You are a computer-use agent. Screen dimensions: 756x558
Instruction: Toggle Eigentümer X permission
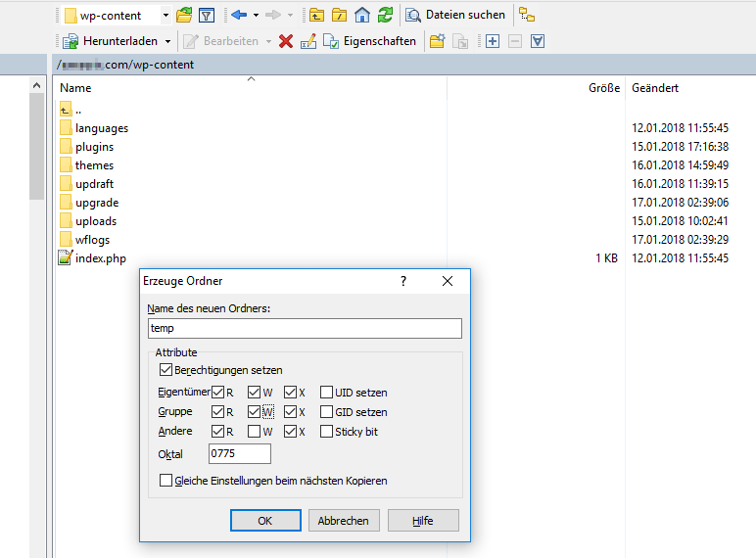290,393
